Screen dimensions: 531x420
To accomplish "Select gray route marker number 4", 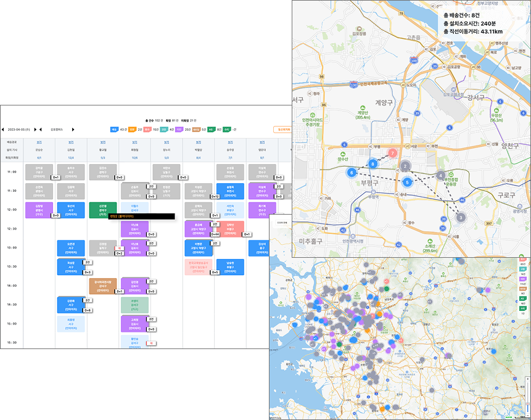I will point(440,175).
